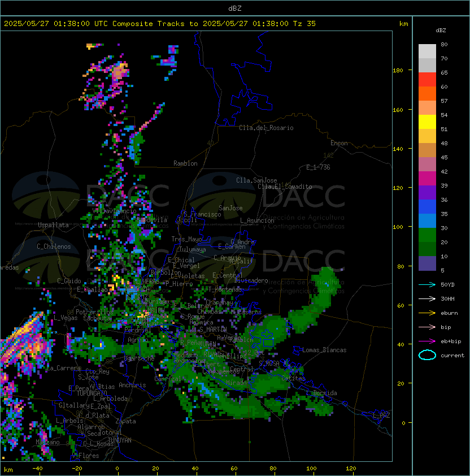Pick the light grey swatch between 80 and 70
Image resolution: width=470 pixels, height=476 pixels.
click(x=427, y=51)
